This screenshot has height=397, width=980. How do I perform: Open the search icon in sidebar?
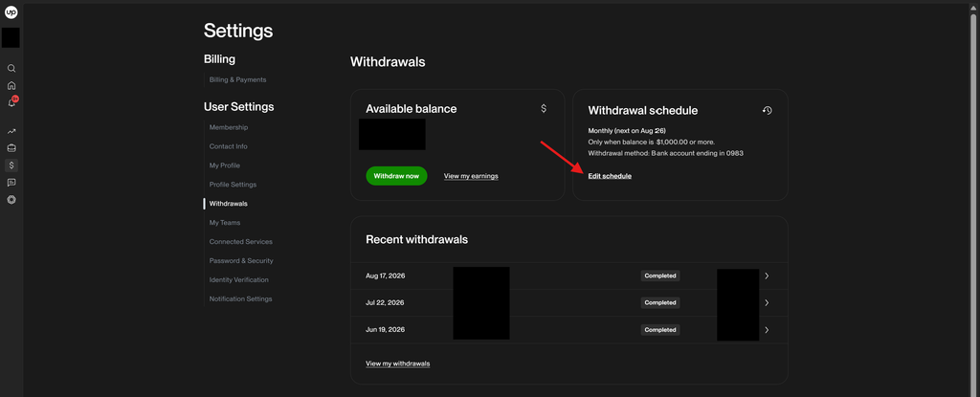pyautogui.click(x=11, y=68)
